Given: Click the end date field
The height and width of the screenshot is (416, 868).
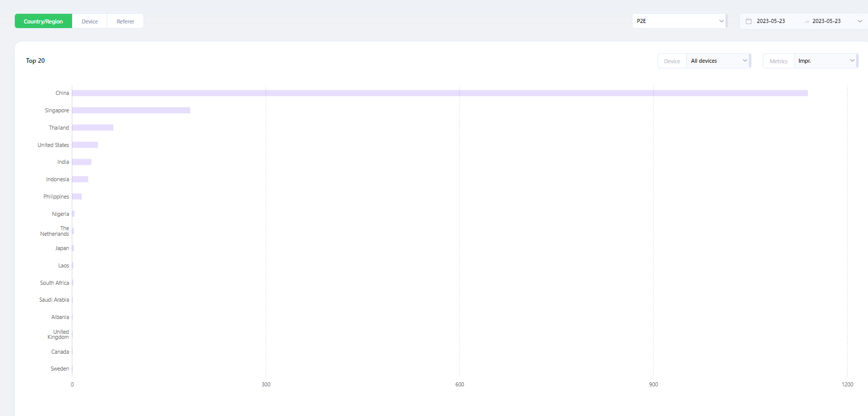Looking at the screenshot, I should tap(826, 21).
